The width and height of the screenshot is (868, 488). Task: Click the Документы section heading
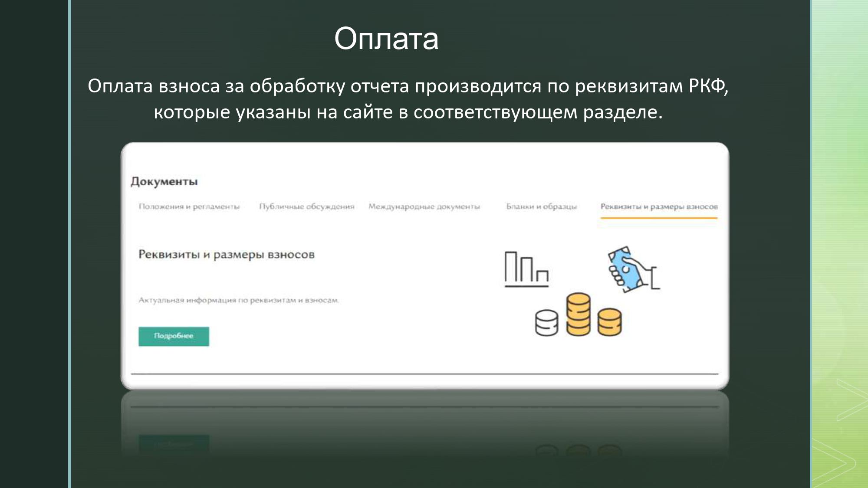164,181
